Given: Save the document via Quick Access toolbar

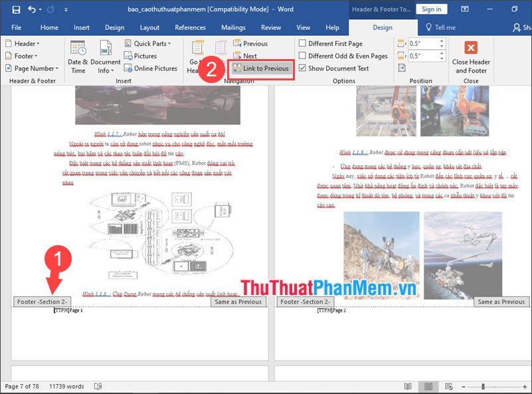Looking at the screenshot, I should click(x=15, y=9).
